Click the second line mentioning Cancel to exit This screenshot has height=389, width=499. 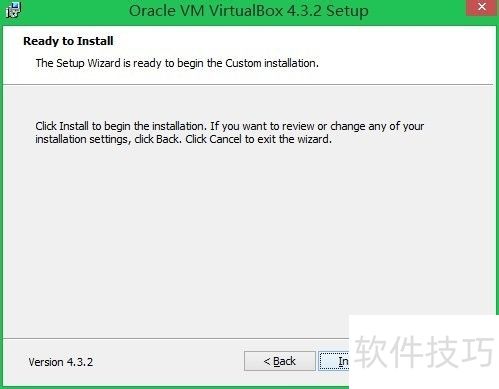(x=183, y=139)
